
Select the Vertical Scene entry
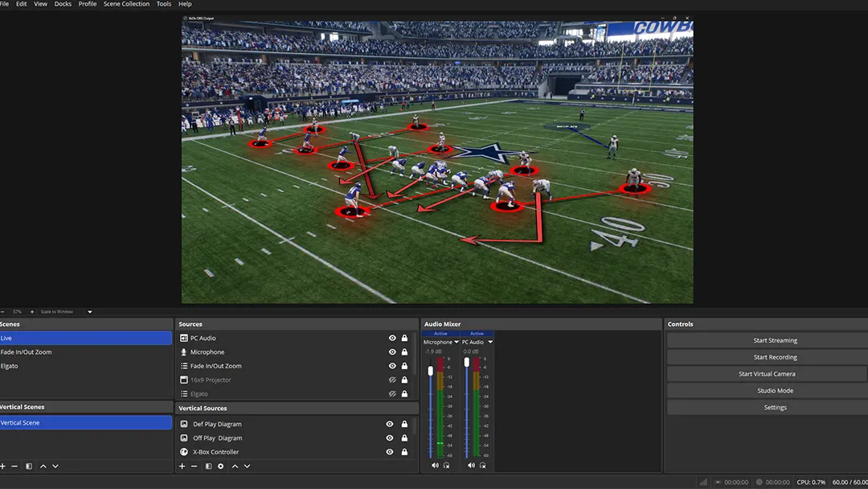86,422
